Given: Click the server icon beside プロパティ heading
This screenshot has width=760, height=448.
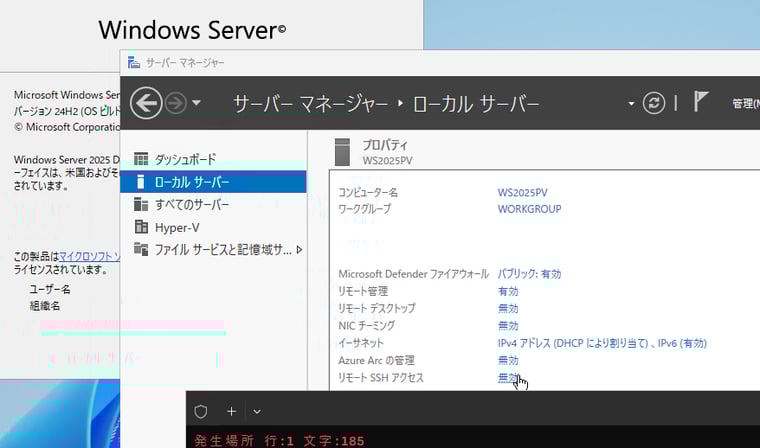Looking at the screenshot, I should [342, 152].
